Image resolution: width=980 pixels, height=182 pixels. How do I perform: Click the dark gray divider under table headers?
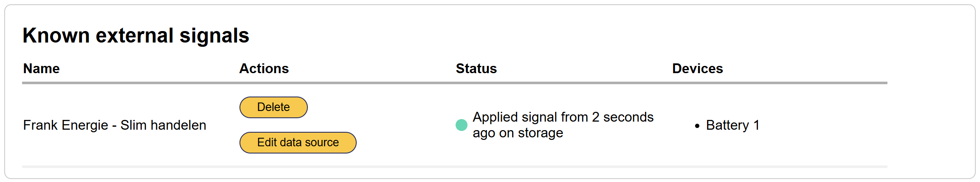[454, 83]
